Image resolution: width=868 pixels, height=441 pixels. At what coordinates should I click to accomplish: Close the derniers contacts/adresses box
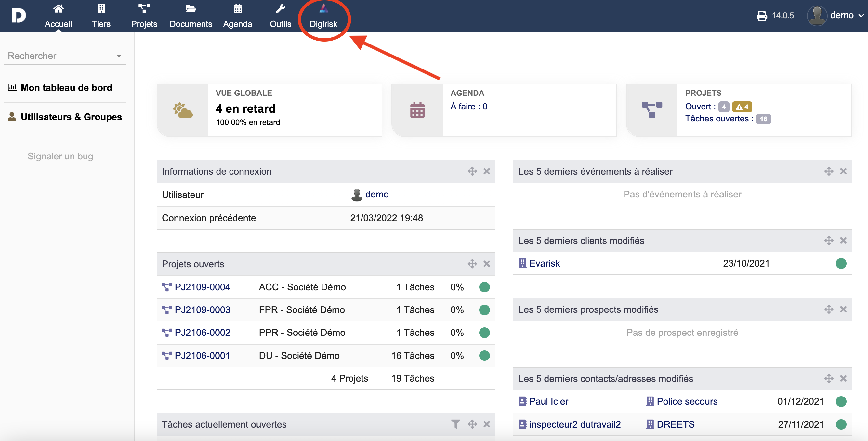click(x=843, y=378)
